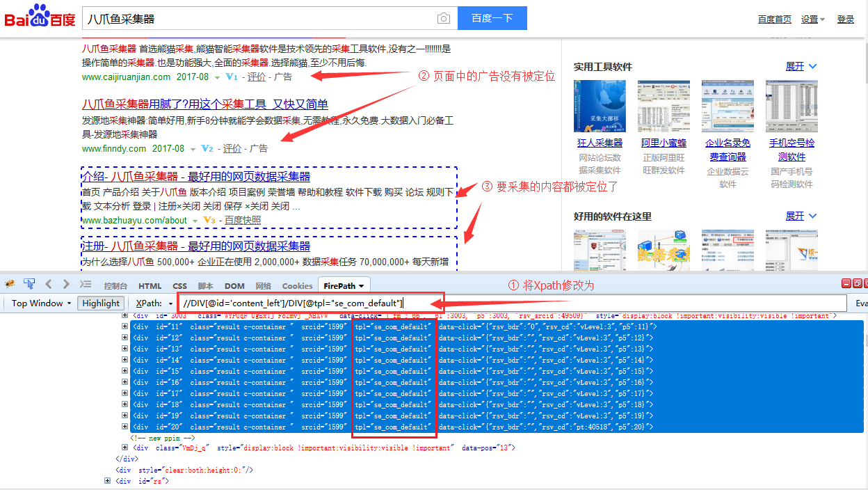Open dropdown arrow next to www.bazhuayu.com/about
Screen dimensions: 868x490
point(195,221)
